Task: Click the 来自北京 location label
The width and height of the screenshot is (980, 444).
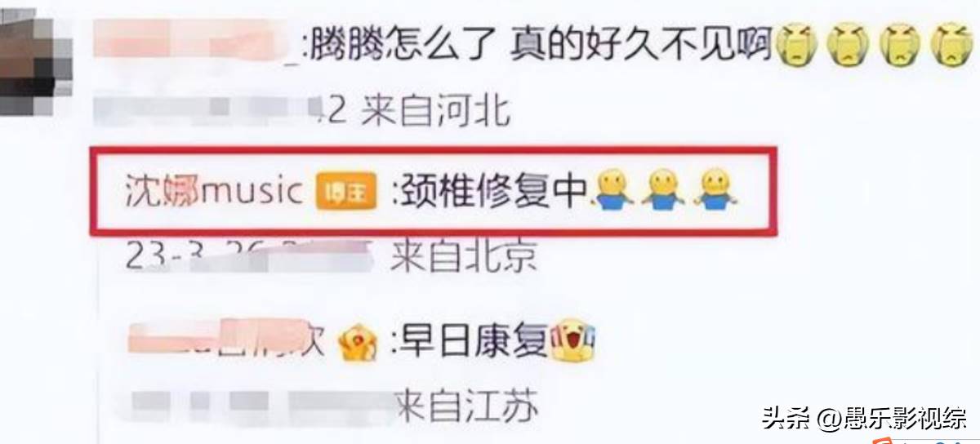Action: pyautogui.click(x=464, y=257)
